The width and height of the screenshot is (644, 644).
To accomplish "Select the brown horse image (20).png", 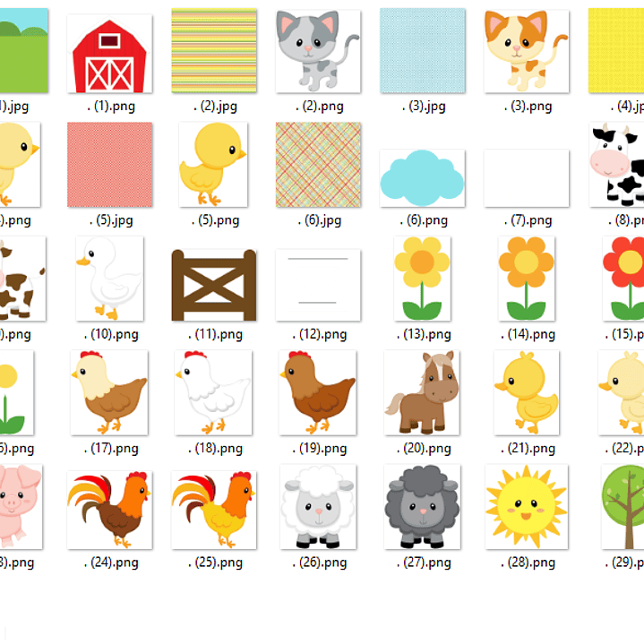I will pos(422,392).
